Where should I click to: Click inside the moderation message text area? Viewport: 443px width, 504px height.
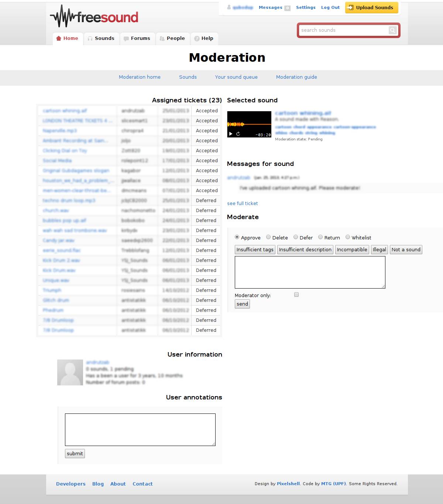point(309,272)
